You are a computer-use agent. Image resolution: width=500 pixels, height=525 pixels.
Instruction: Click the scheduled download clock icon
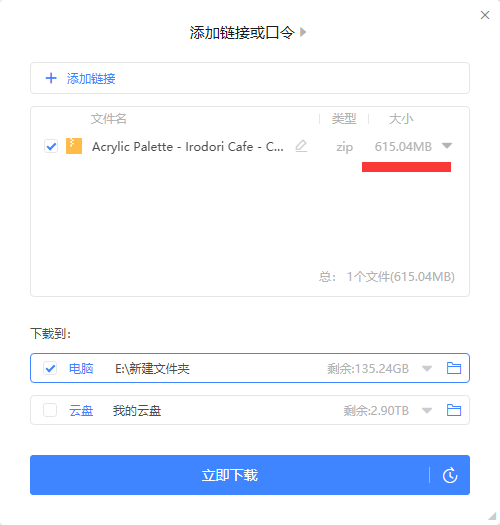pyautogui.click(x=450, y=475)
